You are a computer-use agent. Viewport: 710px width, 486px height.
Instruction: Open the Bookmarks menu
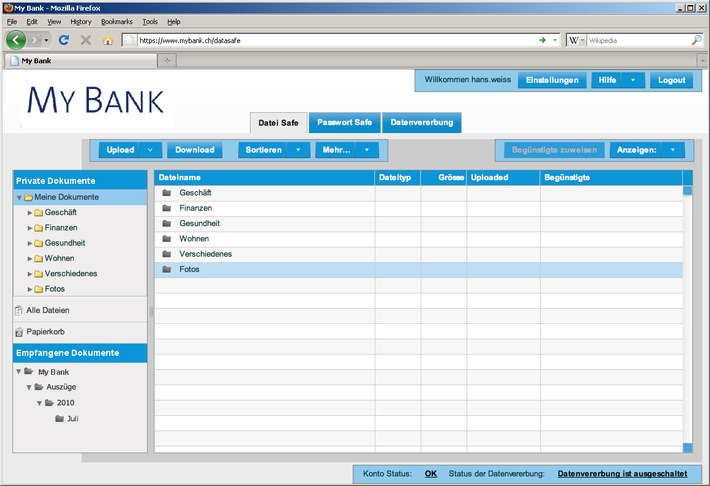pos(117,21)
